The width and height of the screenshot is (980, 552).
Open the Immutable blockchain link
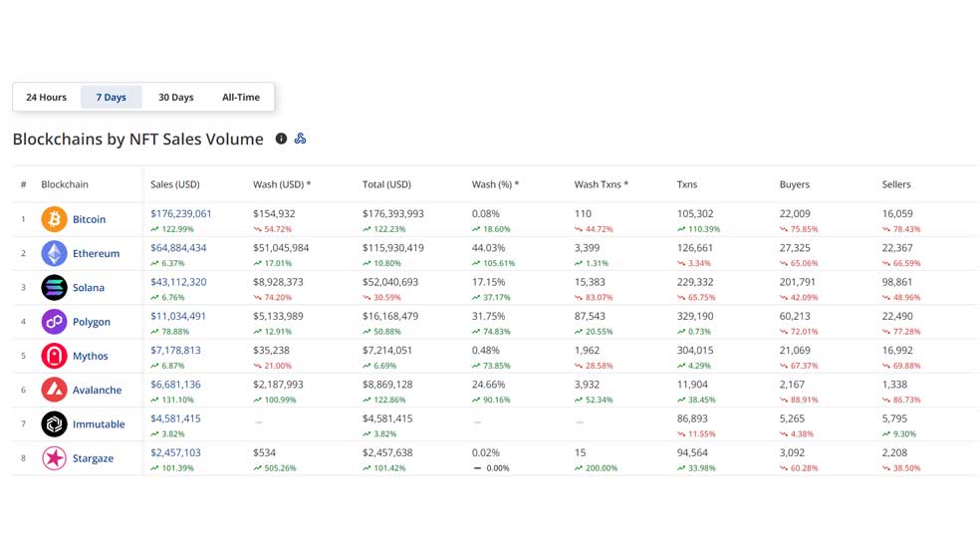coord(99,423)
